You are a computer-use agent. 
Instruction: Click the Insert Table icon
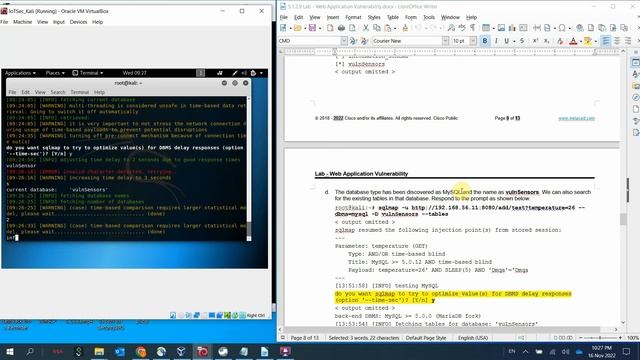(x=486, y=28)
